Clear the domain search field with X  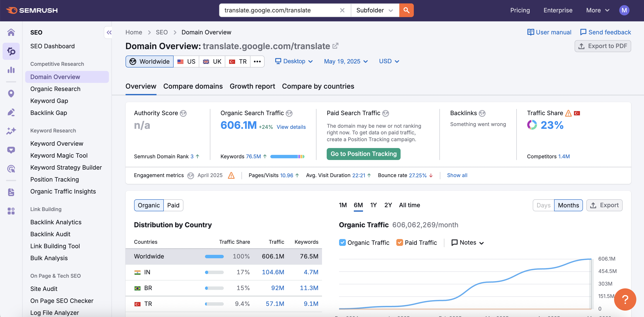[x=342, y=10]
